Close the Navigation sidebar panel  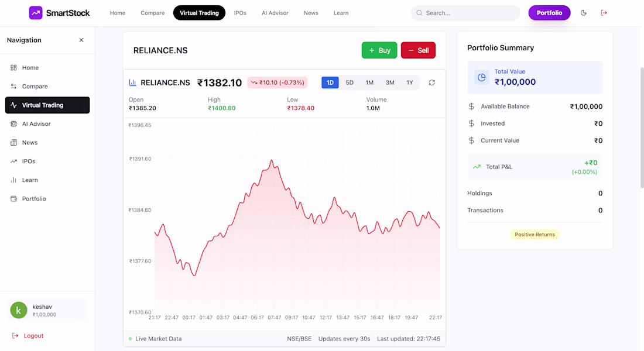(81, 40)
